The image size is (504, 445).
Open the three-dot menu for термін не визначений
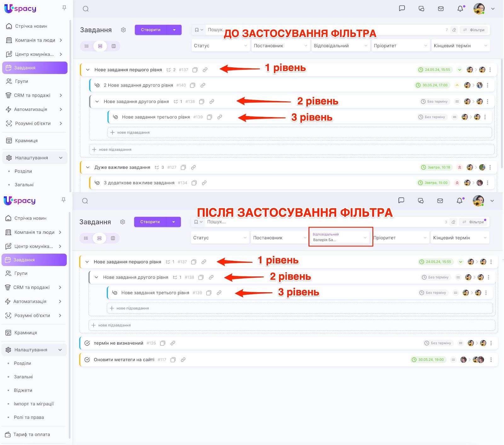coord(491,343)
